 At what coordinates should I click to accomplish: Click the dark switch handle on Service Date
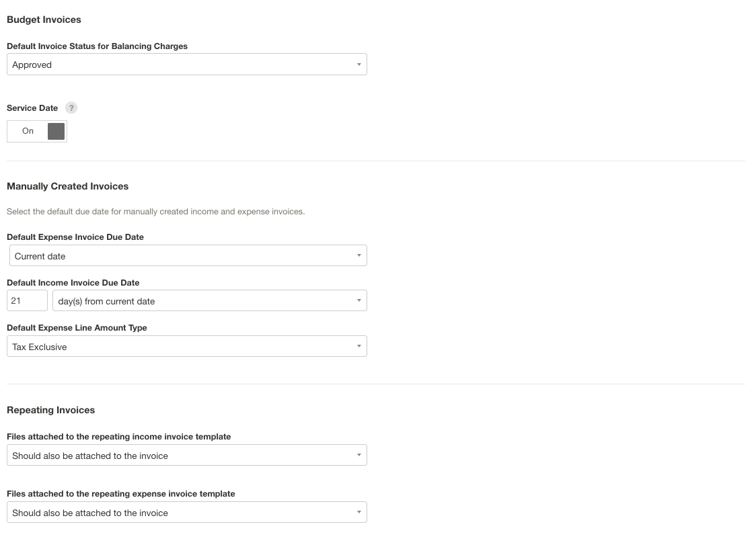coord(55,131)
